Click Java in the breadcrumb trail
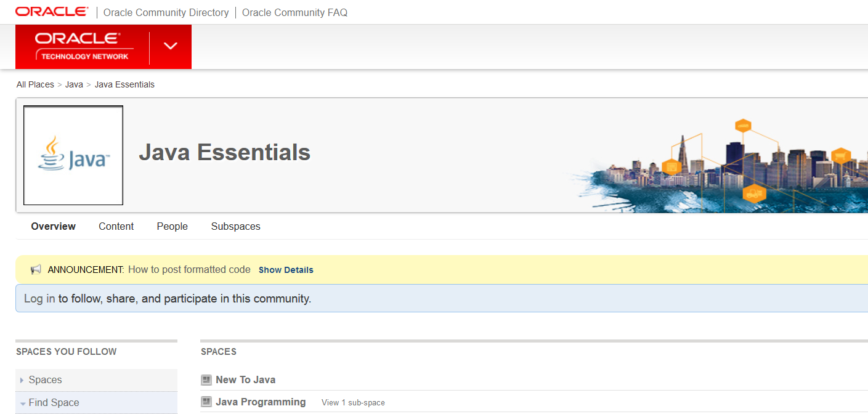868x414 pixels. (74, 84)
